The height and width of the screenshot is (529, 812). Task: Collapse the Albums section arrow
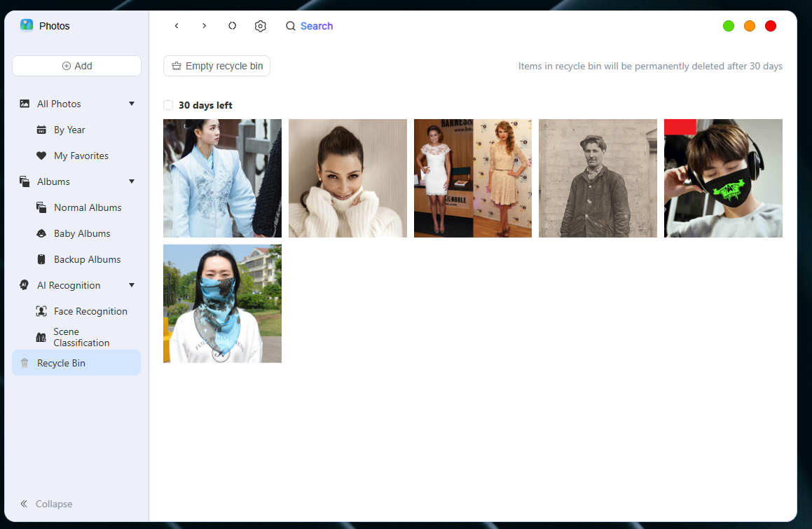[x=132, y=181]
